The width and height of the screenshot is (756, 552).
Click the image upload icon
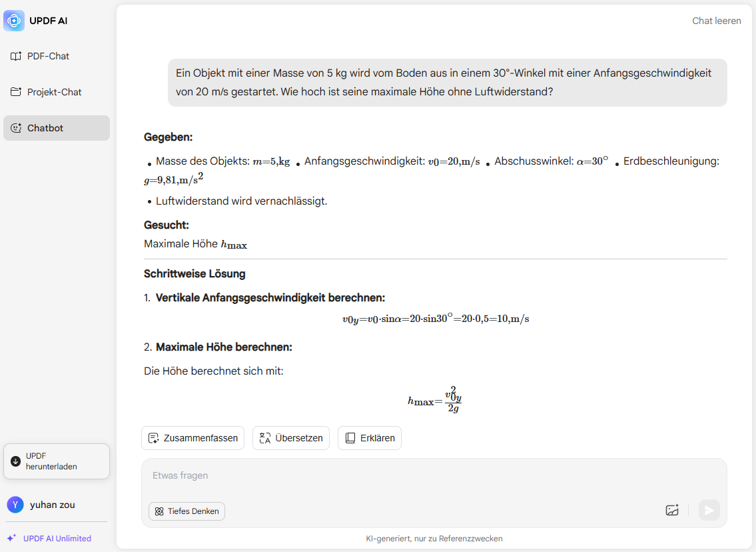(x=672, y=510)
